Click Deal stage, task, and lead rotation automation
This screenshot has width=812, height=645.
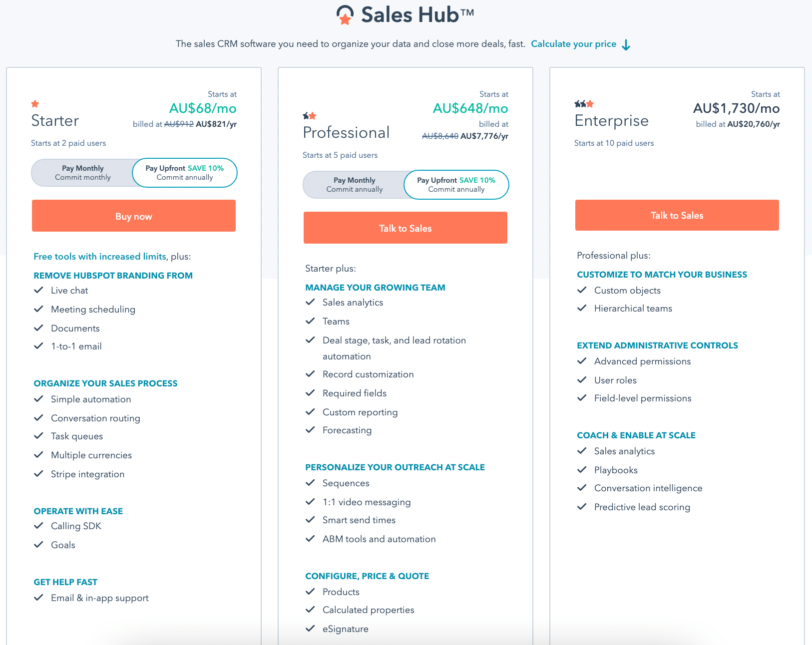tap(394, 348)
